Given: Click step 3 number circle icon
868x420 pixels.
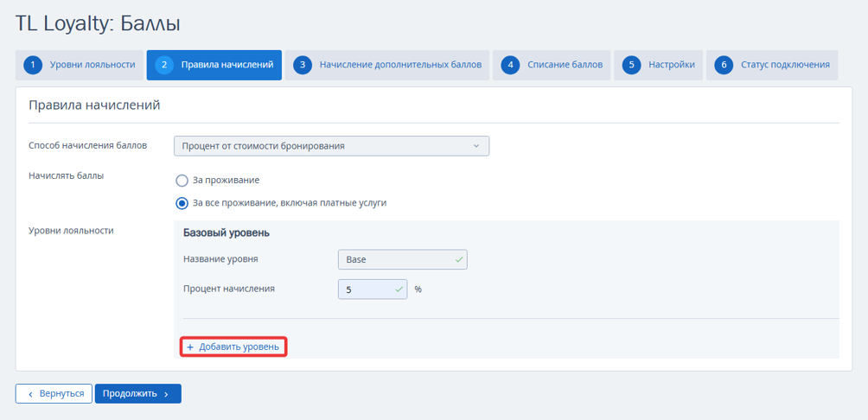Looking at the screenshot, I should click(x=303, y=66).
